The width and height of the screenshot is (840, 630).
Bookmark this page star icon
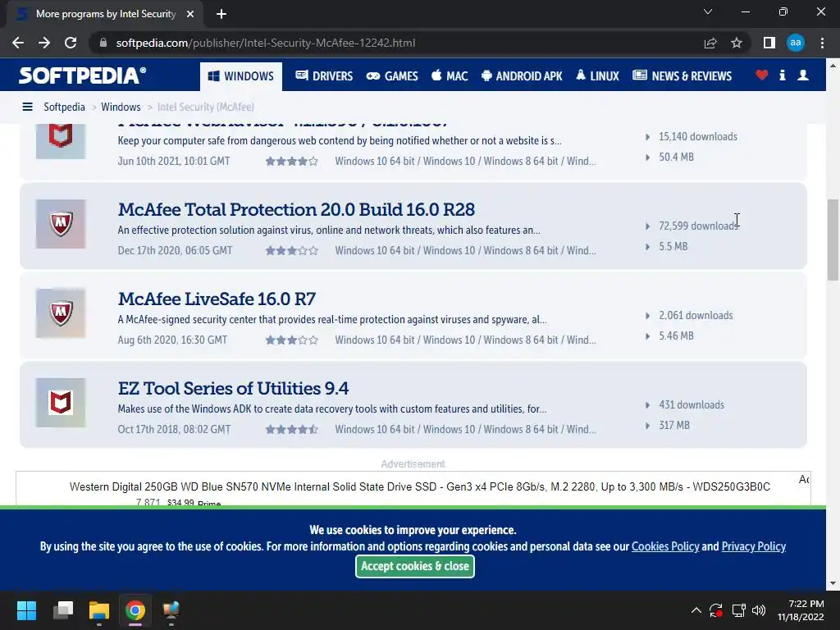click(x=737, y=43)
